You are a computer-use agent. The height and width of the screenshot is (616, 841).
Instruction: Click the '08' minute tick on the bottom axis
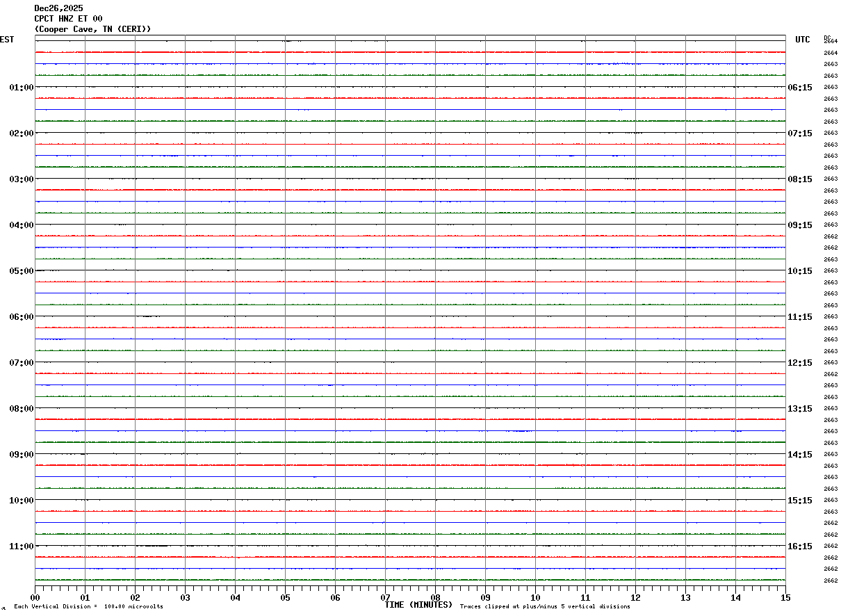pyautogui.click(x=436, y=597)
